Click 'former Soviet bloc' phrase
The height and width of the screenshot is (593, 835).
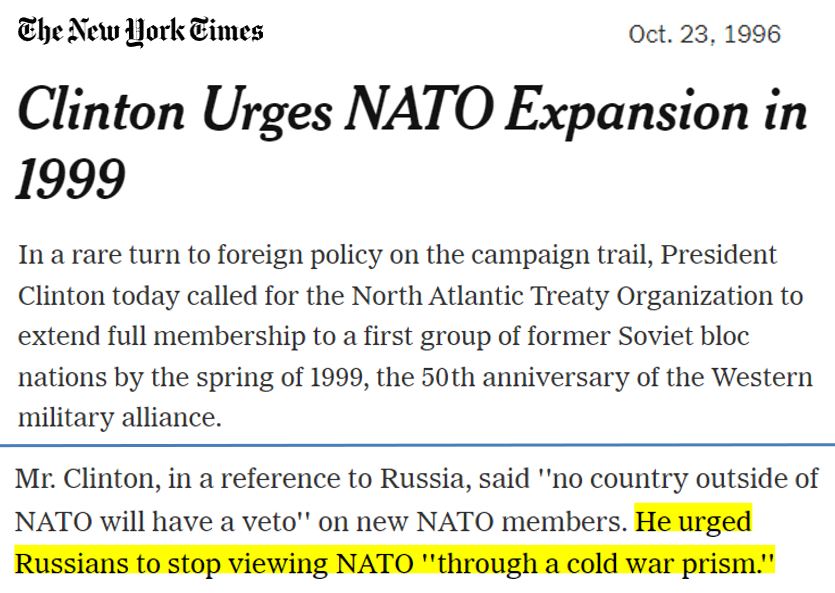(x=638, y=336)
